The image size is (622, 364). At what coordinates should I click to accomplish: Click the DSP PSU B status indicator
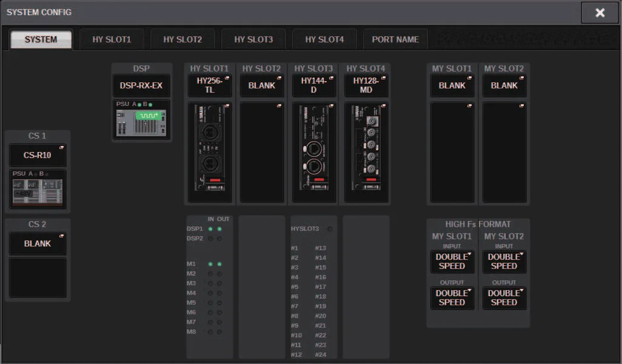(150, 105)
